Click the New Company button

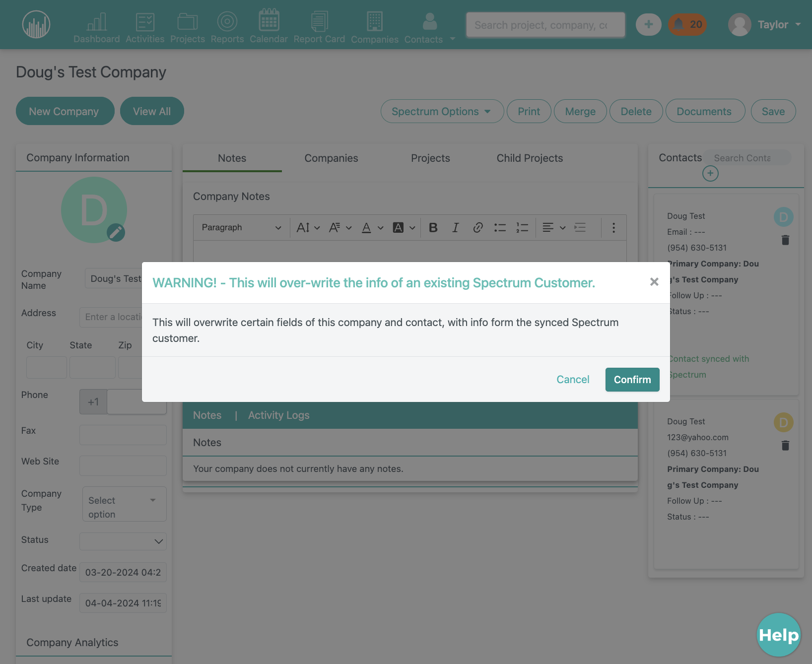tap(65, 111)
